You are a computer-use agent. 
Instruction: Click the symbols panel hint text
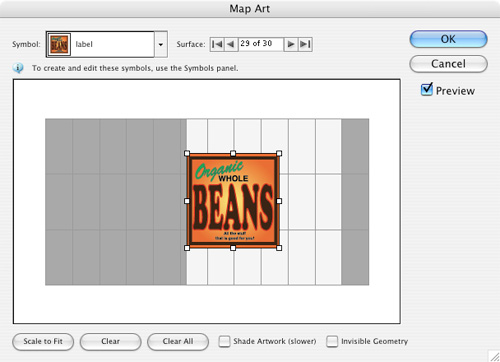(135, 68)
